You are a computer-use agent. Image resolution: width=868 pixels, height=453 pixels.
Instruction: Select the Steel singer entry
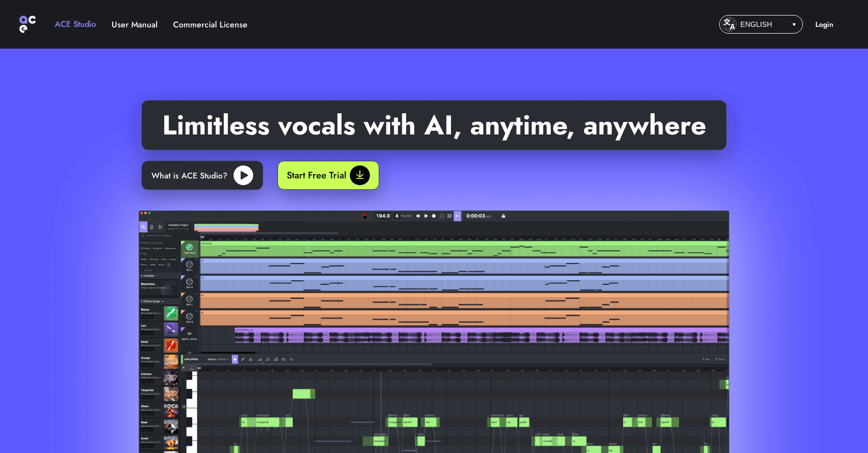point(159,426)
